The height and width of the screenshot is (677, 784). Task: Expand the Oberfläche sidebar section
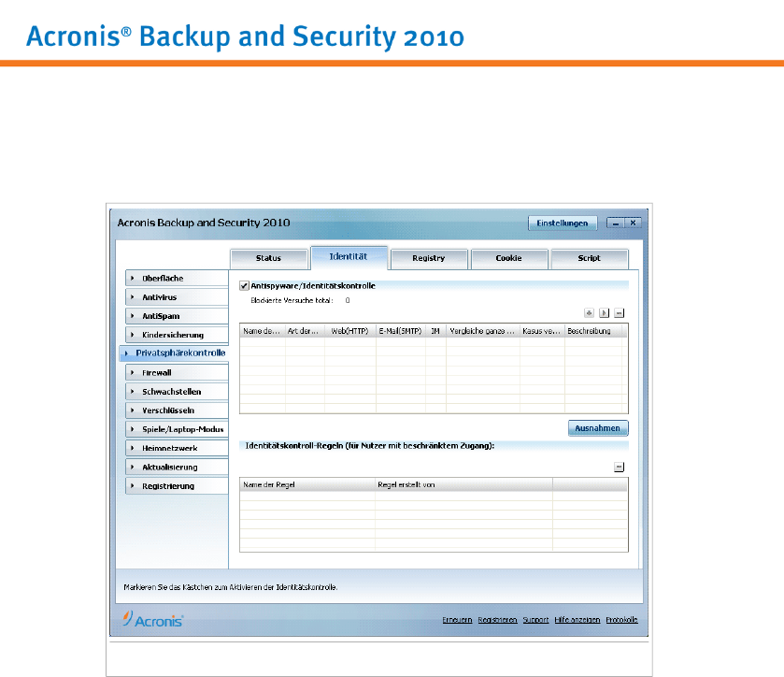coord(174,278)
